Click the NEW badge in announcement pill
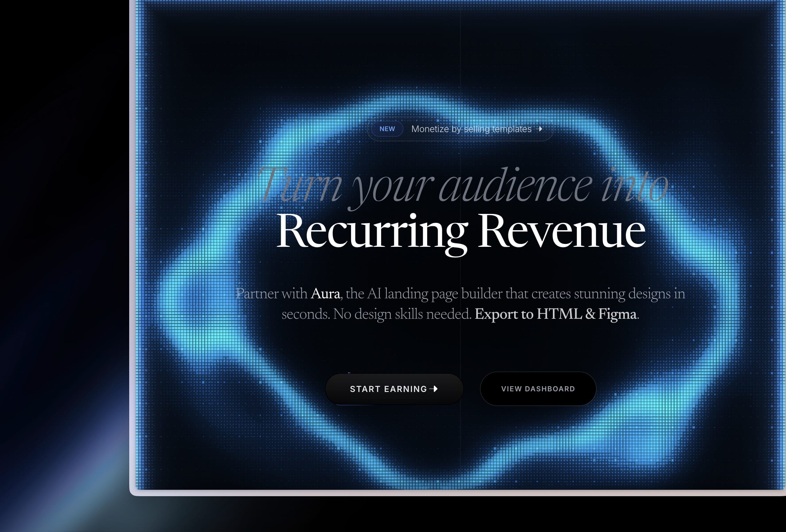786x532 pixels. point(387,129)
